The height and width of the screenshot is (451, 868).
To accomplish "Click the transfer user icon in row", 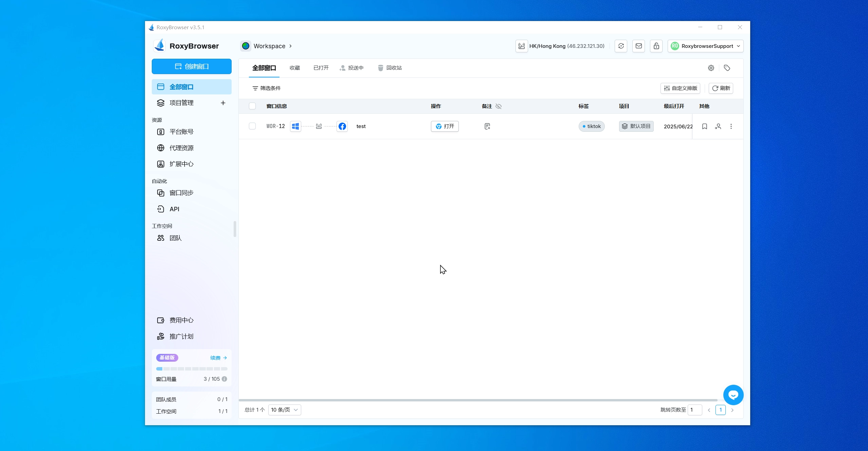I will pyautogui.click(x=718, y=126).
